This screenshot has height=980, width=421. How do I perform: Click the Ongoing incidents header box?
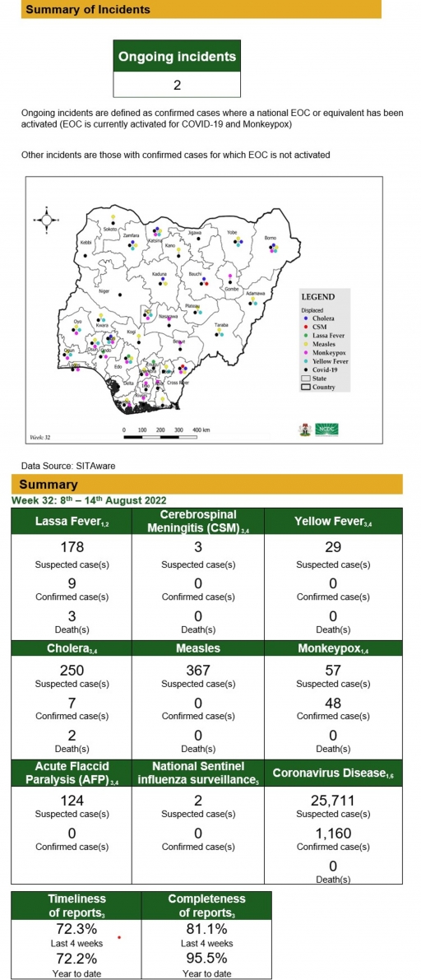coord(177,56)
